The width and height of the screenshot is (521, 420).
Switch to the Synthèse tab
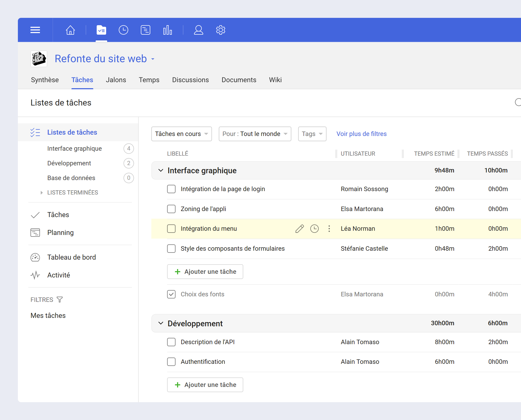pos(45,80)
